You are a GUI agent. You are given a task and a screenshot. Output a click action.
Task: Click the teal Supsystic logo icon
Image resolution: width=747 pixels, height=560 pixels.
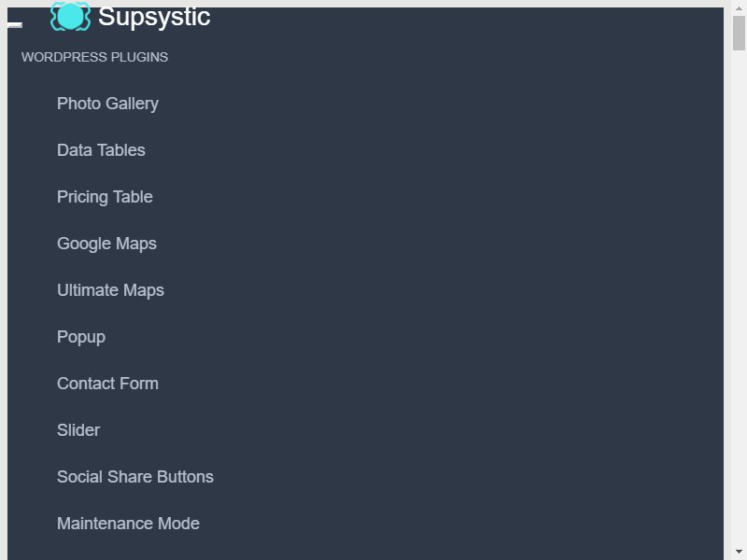(70, 17)
